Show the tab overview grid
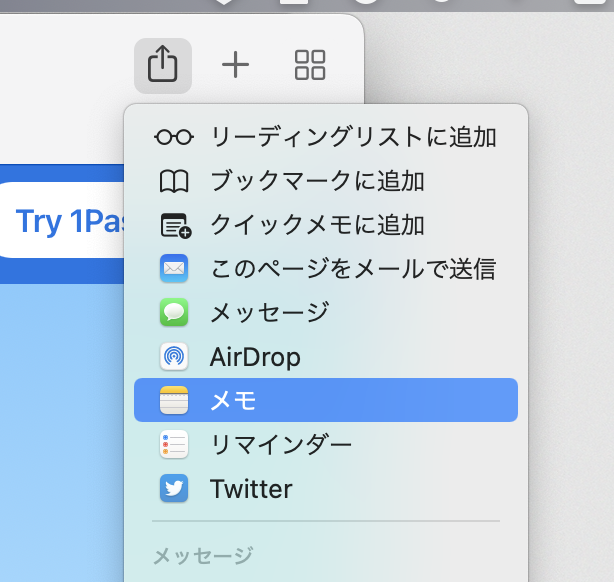 [310, 65]
